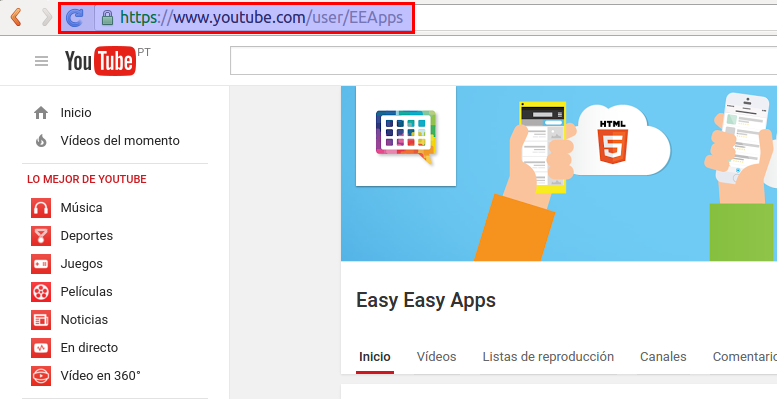Open the Comentarios tab
The height and width of the screenshot is (399, 777).
click(x=745, y=357)
